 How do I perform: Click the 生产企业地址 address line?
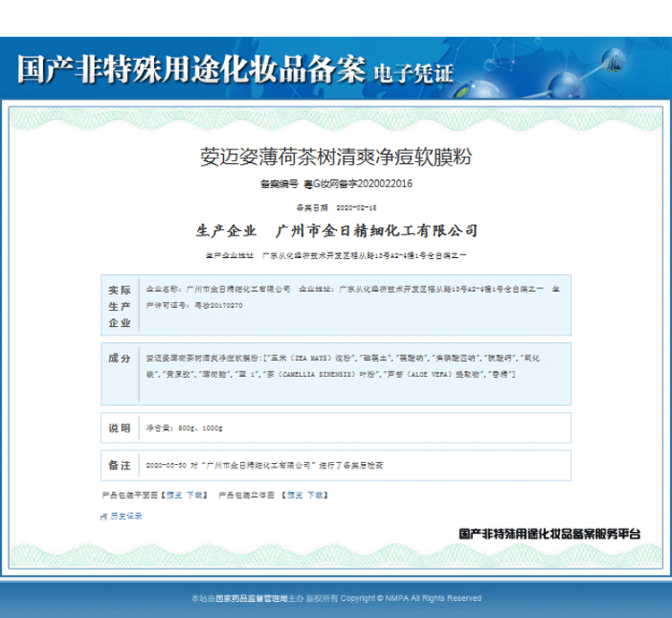[x=336, y=255]
